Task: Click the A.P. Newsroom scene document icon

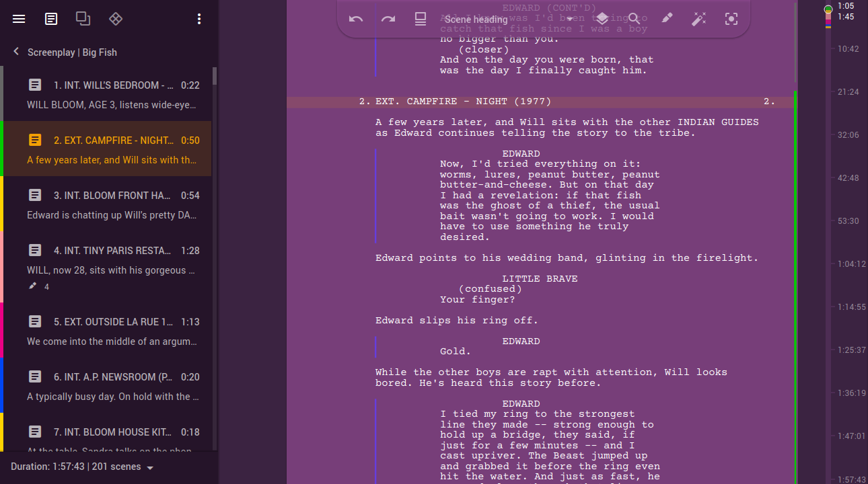Action: (x=35, y=377)
